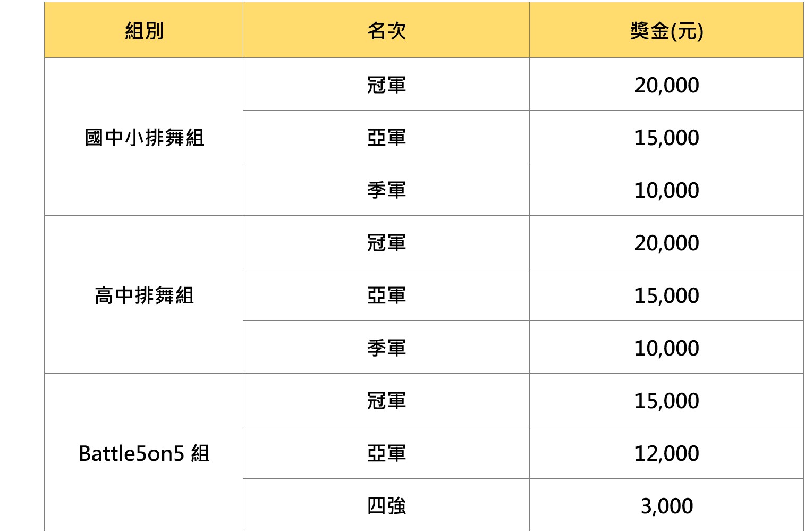Select the 12,000 prize amount cell
This screenshot has width=805, height=532.
tap(666, 452)
